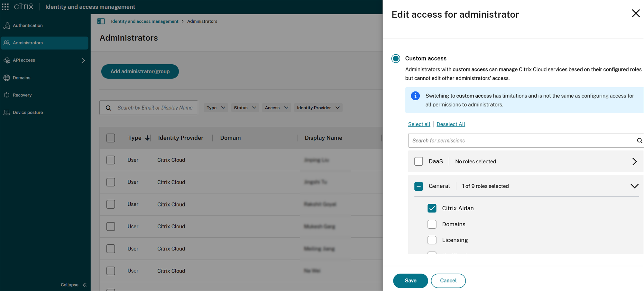Click the Recovery sidebar icon
Image resolution: width=644 pixels, height=291 pixels.
[x=7, y=95]
